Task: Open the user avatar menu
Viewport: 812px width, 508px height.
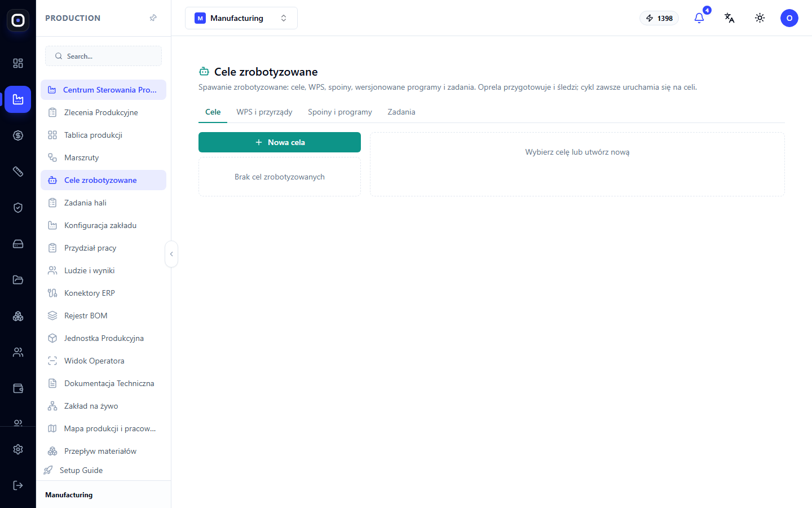Action: tap(789, 18)
